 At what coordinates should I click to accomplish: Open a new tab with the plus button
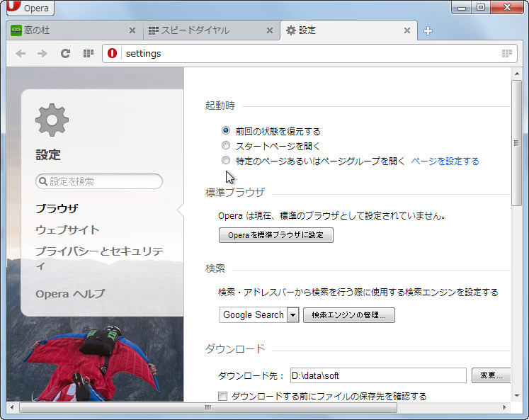(428, 30)
